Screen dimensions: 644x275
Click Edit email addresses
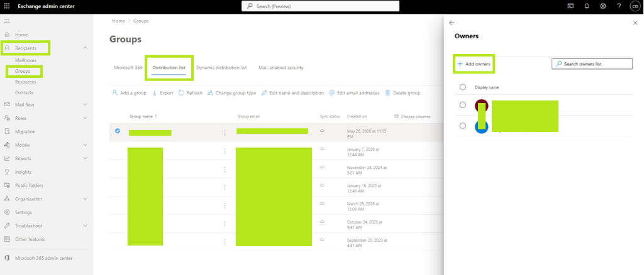tap(355, 93)
